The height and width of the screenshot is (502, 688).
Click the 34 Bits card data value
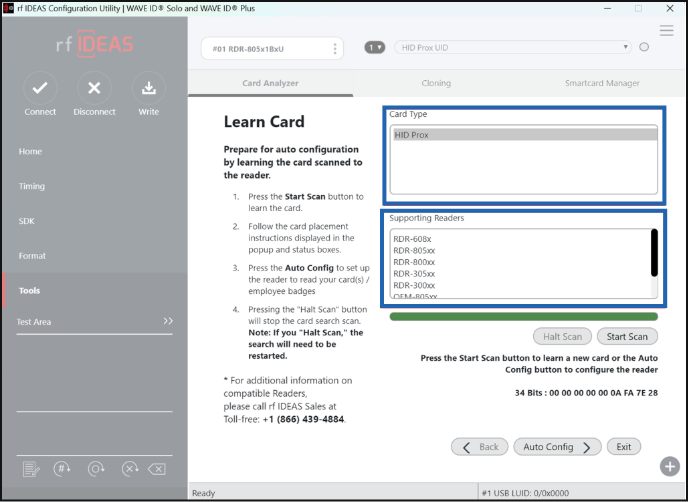click(586, 393)
